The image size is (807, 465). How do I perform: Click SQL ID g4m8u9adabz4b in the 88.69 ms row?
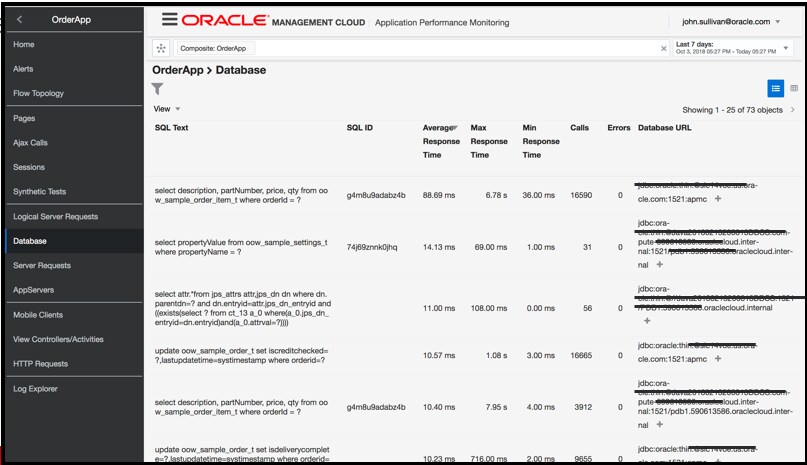[x=376, y=195]
